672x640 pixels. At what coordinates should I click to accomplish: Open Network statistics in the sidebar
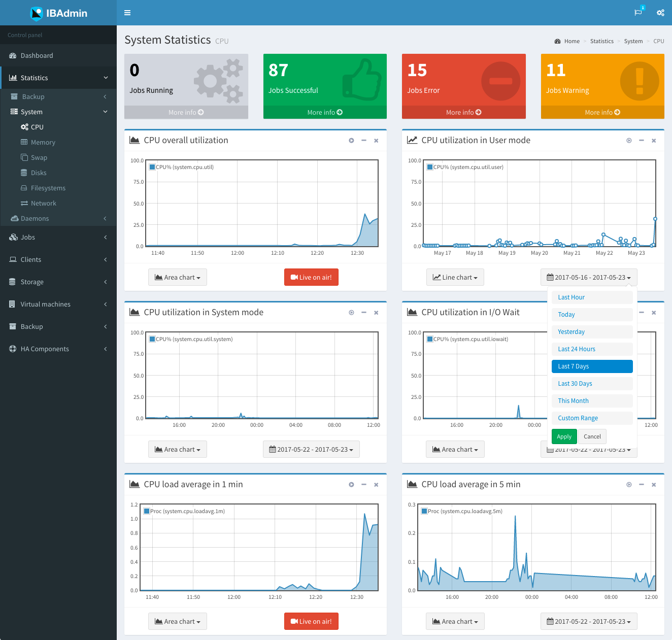click(58, 203)
